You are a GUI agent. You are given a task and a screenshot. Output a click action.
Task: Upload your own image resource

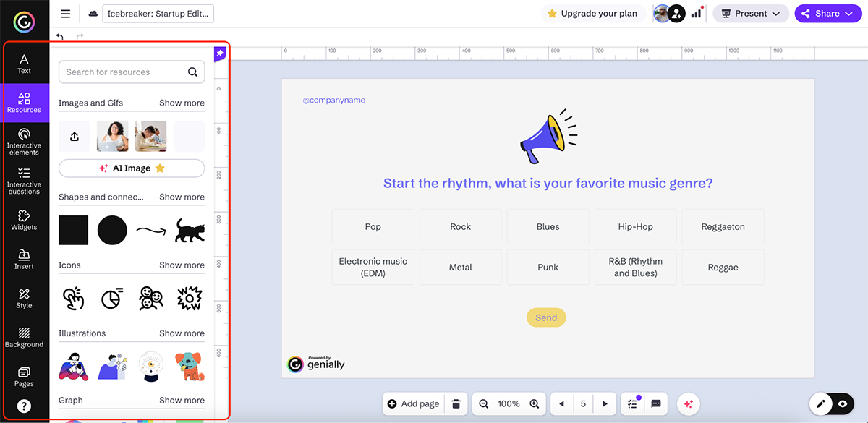[x=75, y=136]
